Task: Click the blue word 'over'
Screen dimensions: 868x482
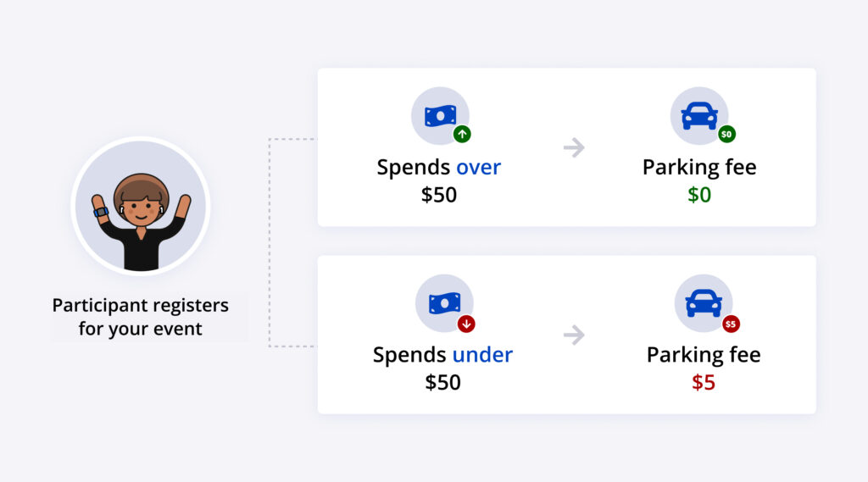Action: tap(480, 167)
